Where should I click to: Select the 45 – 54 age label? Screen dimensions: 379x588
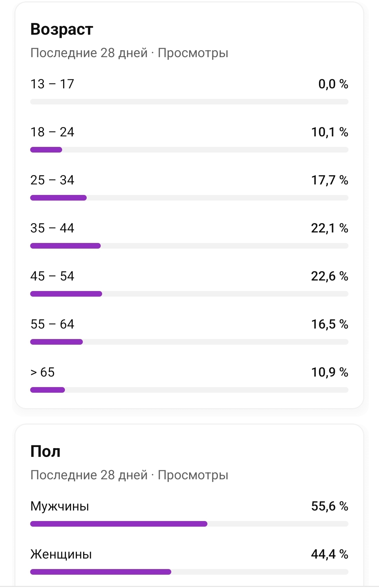click(52, 276)
